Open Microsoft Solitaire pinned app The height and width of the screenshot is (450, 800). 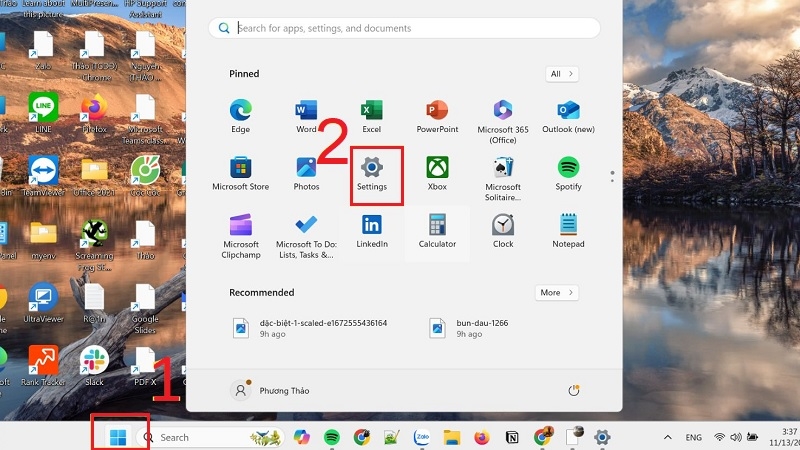point(503,179)
